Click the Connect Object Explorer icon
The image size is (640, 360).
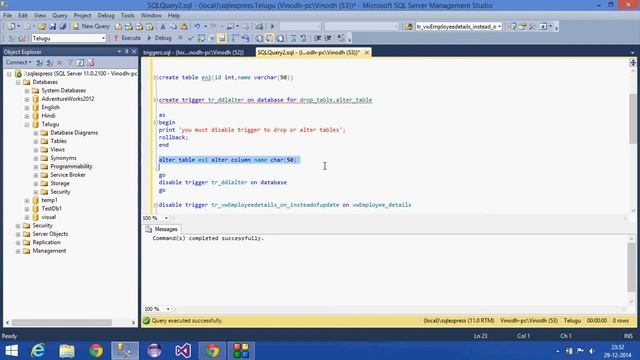click(40, 62)
